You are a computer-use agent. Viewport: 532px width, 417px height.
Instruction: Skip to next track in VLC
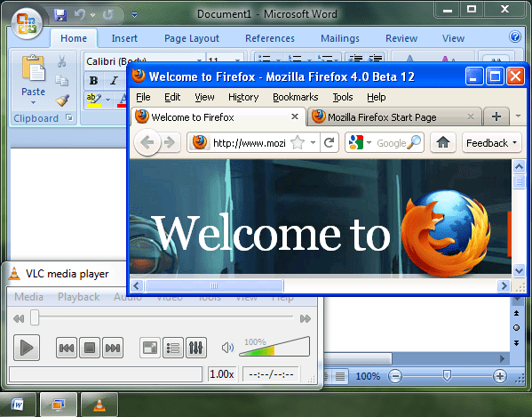(x=113, y=348)
